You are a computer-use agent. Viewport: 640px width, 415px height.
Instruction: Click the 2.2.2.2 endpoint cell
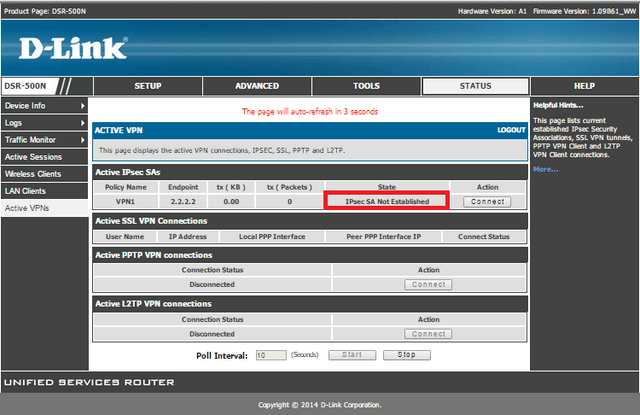(x=183, y=202)
